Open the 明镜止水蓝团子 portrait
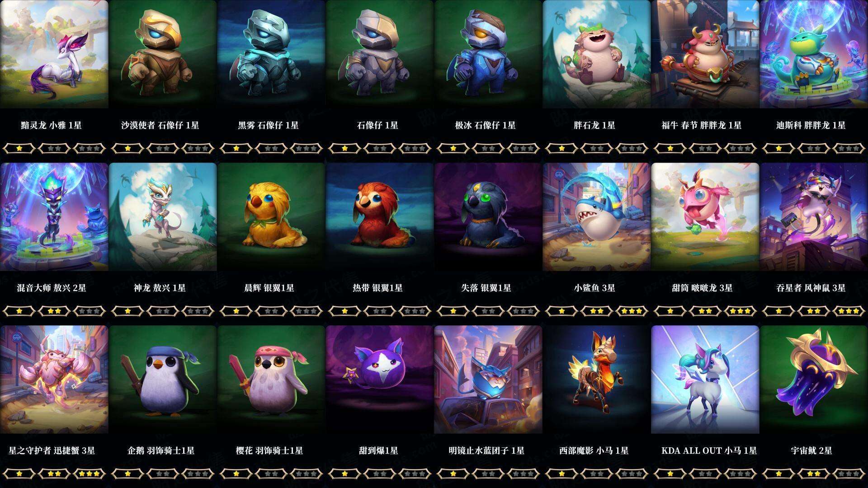Screen dimensions: 868x488 click(488, 380)
